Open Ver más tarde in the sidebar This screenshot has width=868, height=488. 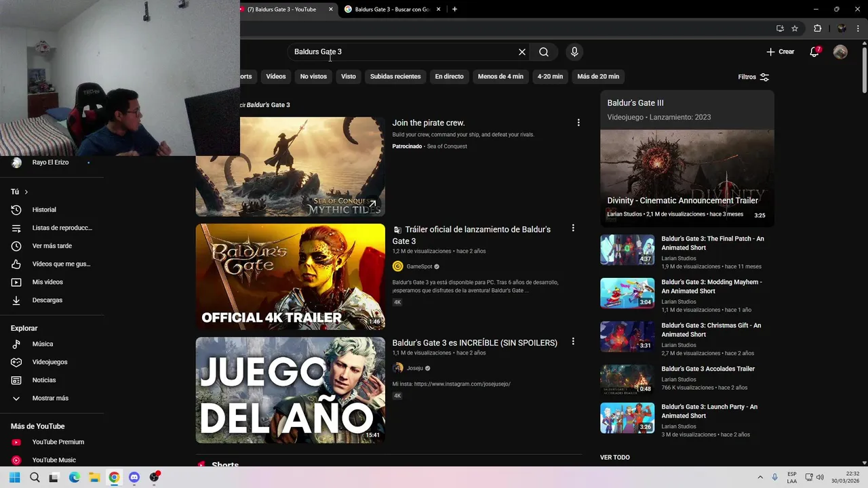click(52, 246)
